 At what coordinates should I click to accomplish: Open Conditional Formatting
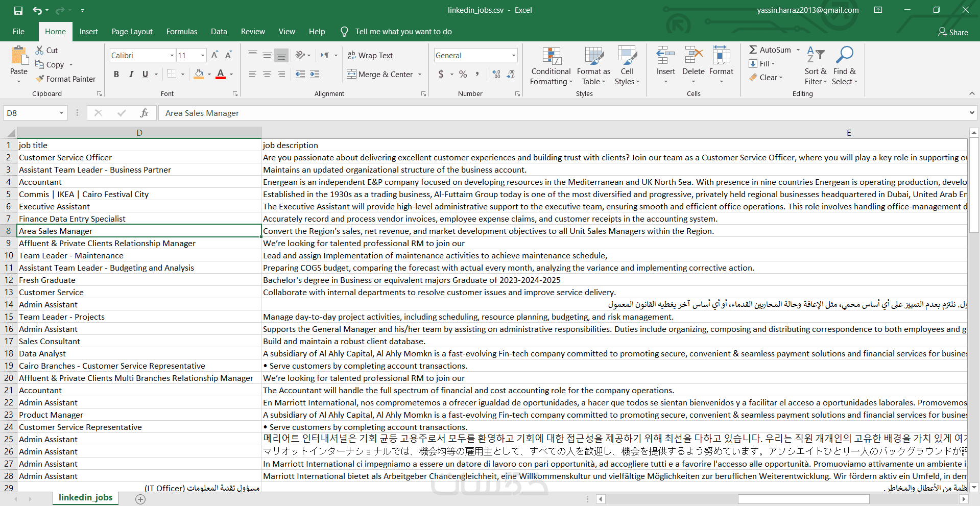(551, 66)
